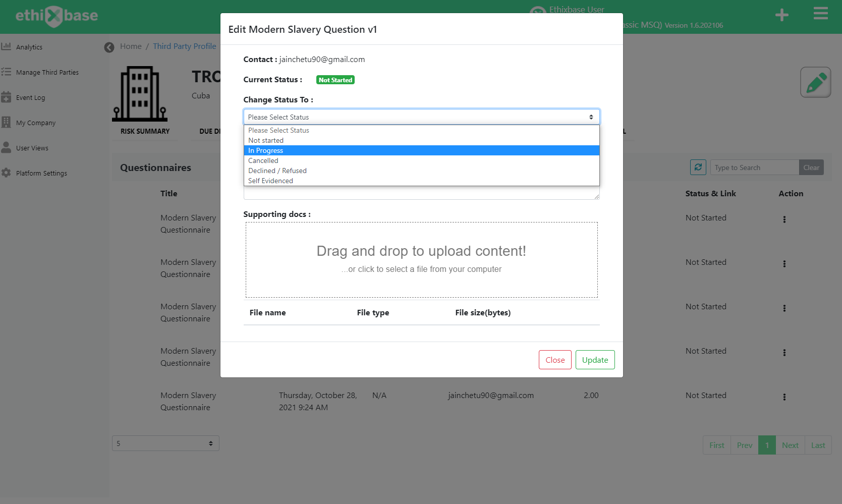Open the Event Log

pyautogui.click(x=31, y=97)
